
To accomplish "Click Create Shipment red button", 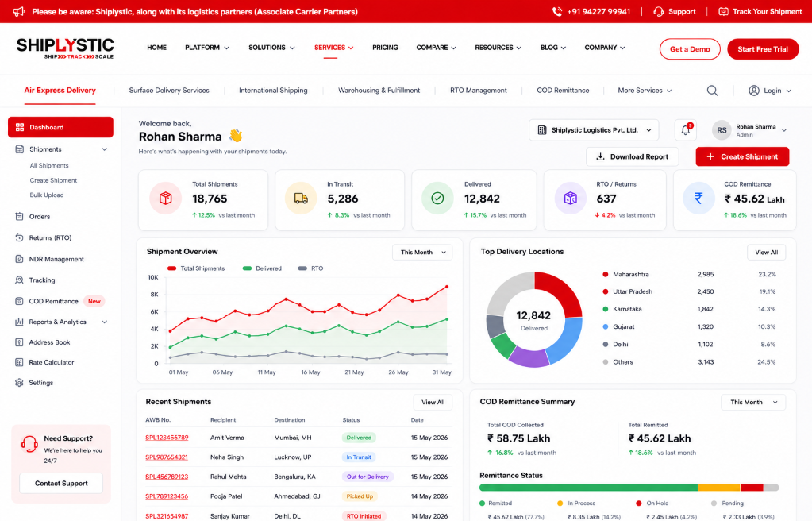I will click(743, 156).
